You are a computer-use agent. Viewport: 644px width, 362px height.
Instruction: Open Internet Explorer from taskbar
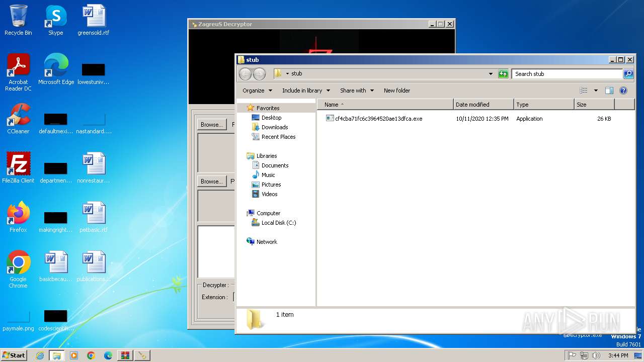tap(40, 355)
